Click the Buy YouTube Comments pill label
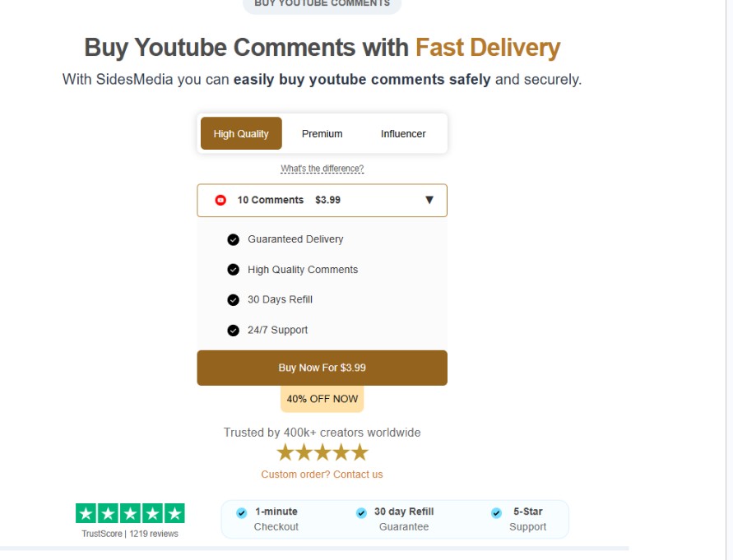Screen dimensions: 733x560 [x=322, y=4]
